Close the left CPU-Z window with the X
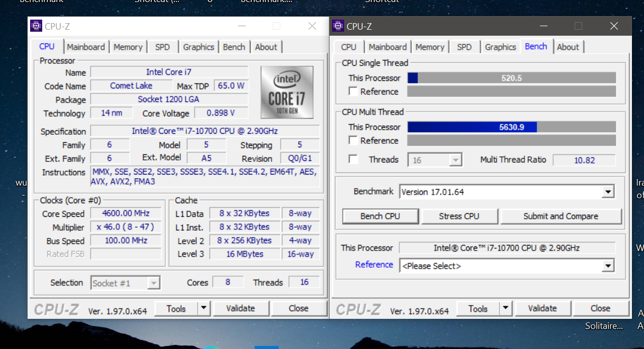 point(312,26)
